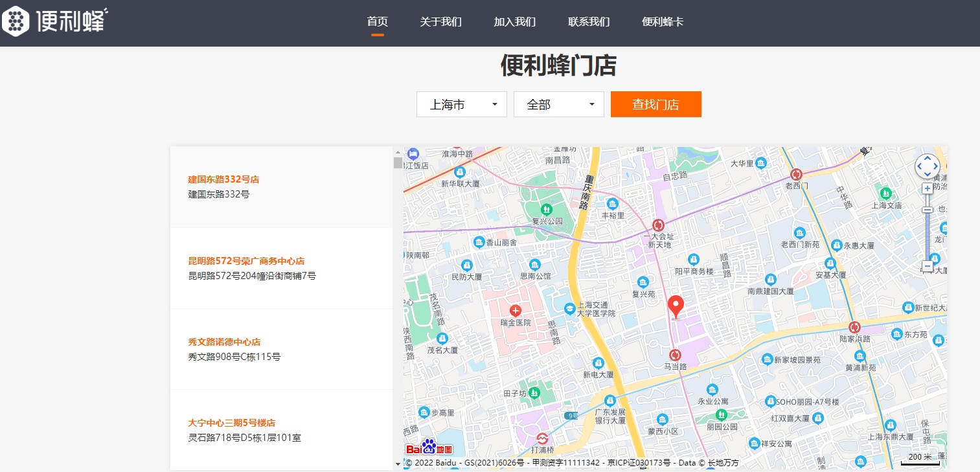This screenshot has height=472, width=980.
Task: Click the 思南公馆 landmark icon
Action: [x=534, y=264]
